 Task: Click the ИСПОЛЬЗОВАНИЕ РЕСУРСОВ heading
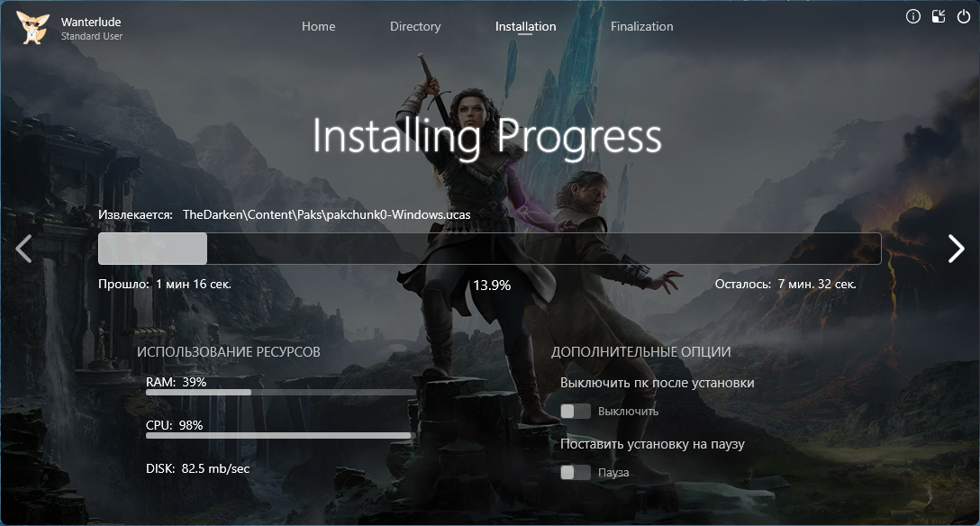(229, 352)
